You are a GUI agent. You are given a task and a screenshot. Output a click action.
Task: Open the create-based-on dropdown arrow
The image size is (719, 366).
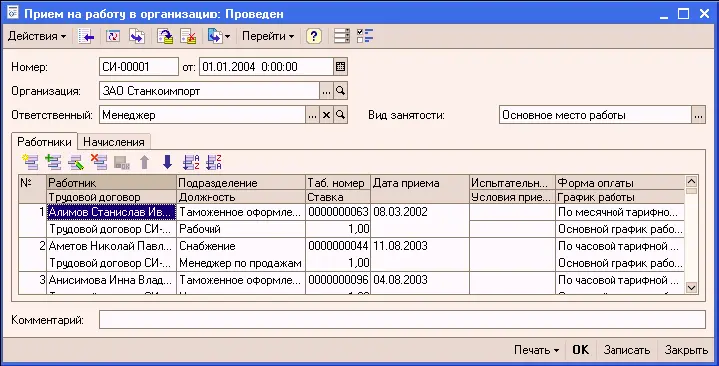(227, 36)
